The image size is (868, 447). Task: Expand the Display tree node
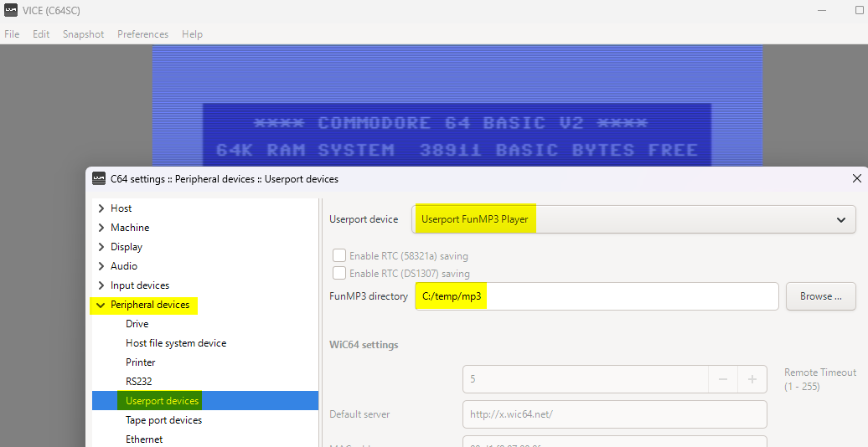tap(101, 247)
